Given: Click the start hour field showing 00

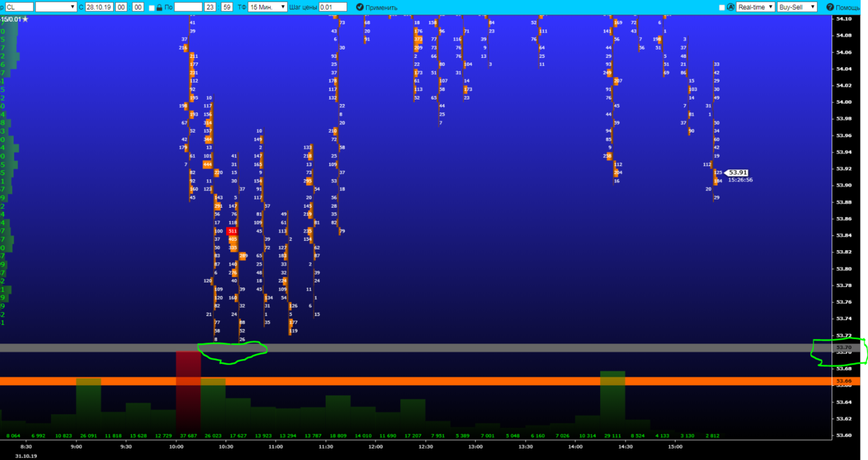Looking at the screenshot, I should click(x=121, y=7).
